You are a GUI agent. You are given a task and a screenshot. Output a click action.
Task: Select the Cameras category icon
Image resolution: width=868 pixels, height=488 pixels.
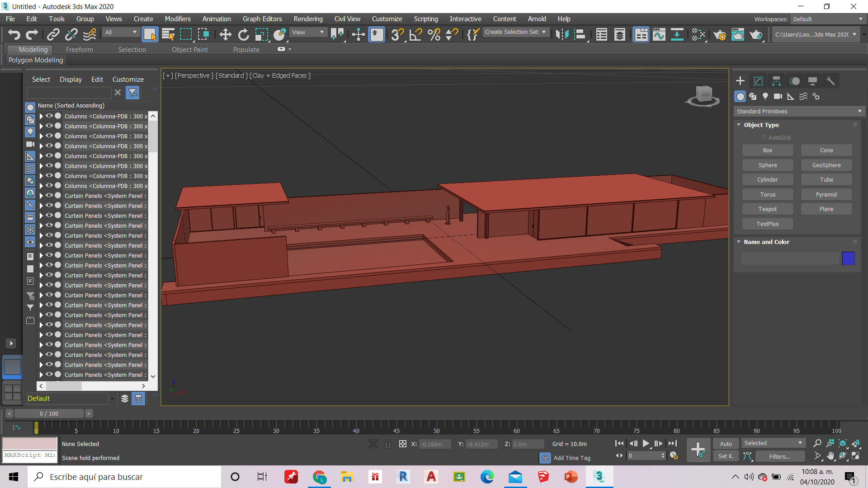778,96
